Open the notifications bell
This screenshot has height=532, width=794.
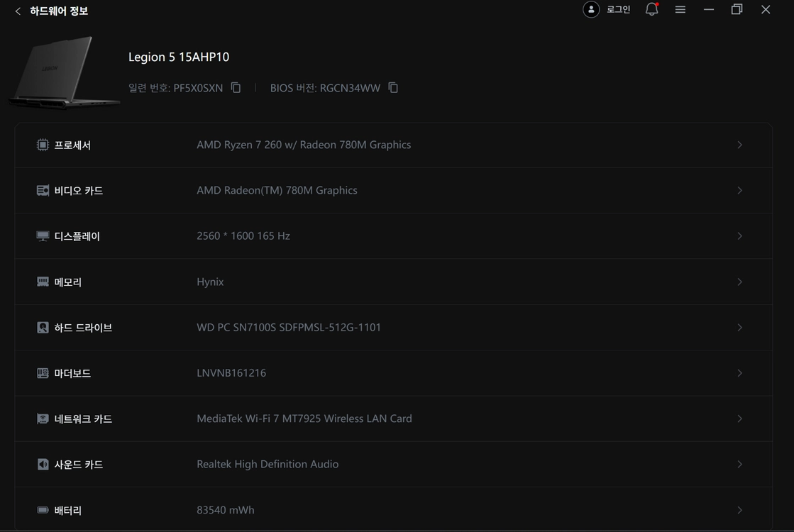[651, 10]
